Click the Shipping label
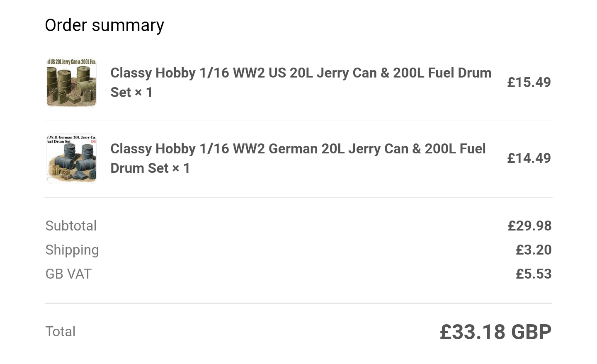The image size is (597, 364). pos(72,250)
